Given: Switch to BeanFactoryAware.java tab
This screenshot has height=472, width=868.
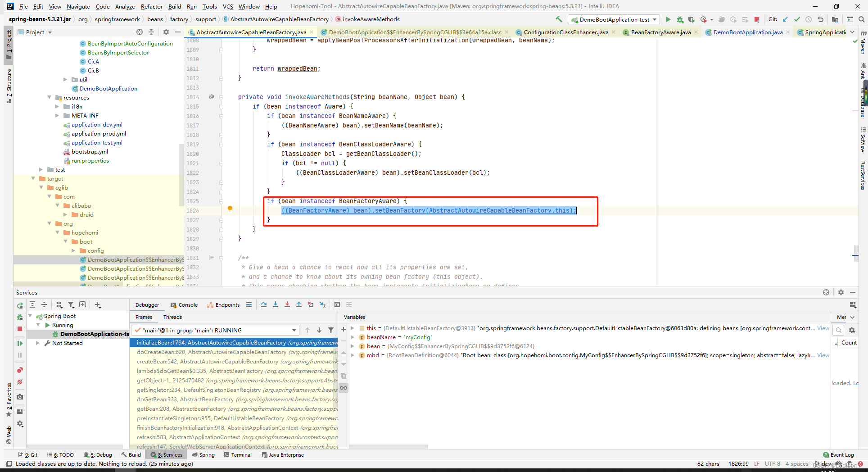Looking at the screenshot, I should click(x=660, y=32).
